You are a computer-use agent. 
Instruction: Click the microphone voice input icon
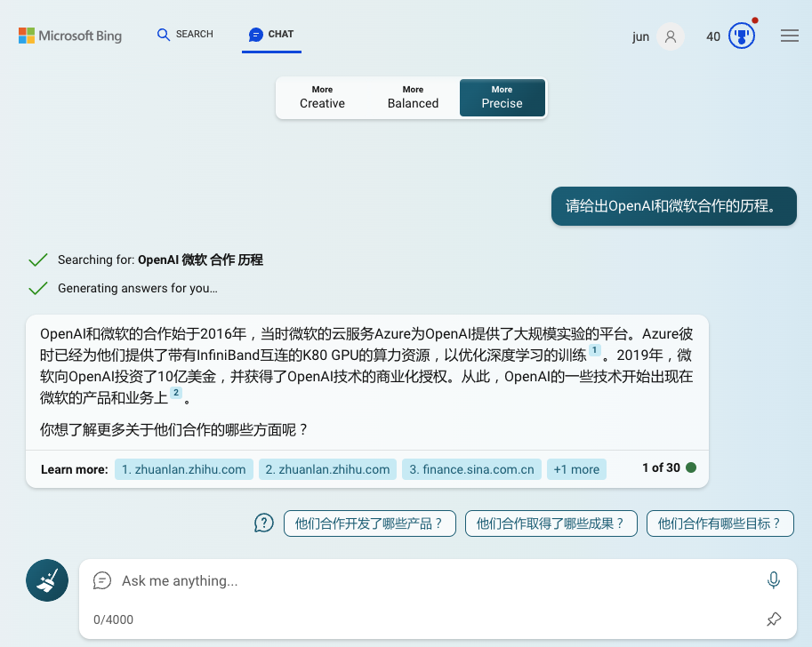773,580
